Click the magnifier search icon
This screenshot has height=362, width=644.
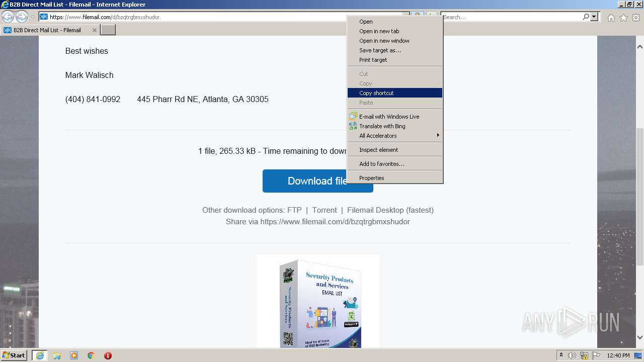586,17
